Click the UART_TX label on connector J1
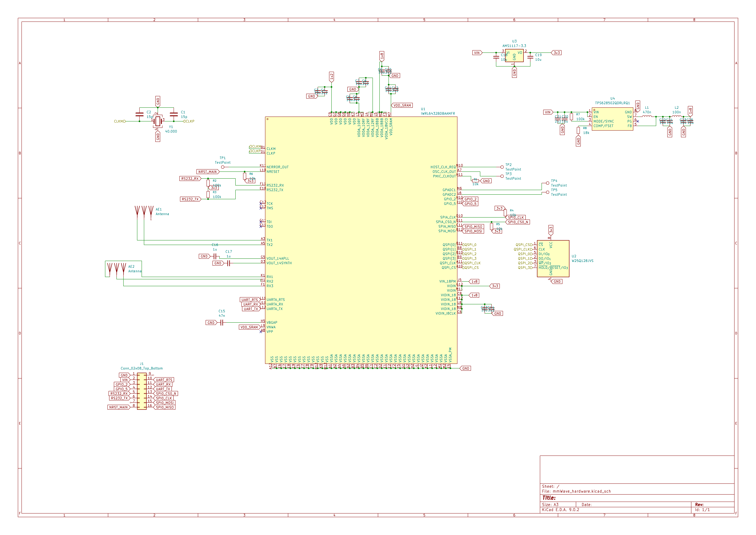This screenshot has width=756, height=535. point(163,389)
